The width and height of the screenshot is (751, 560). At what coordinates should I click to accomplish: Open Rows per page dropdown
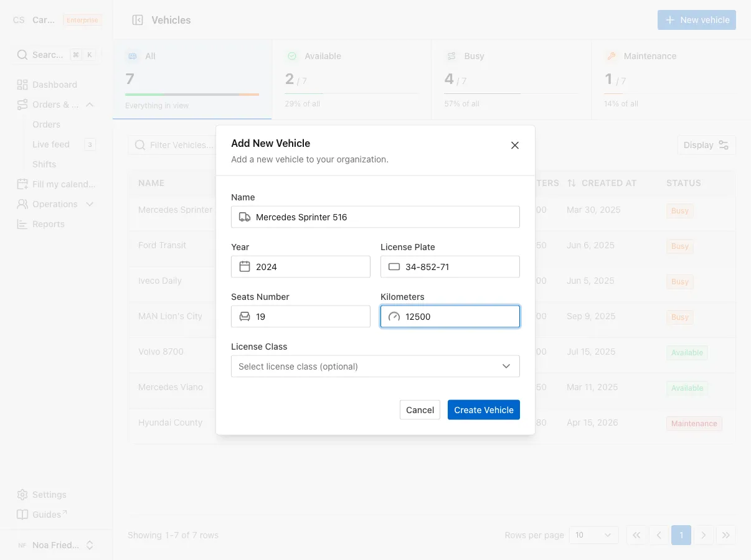click(593, 535)
